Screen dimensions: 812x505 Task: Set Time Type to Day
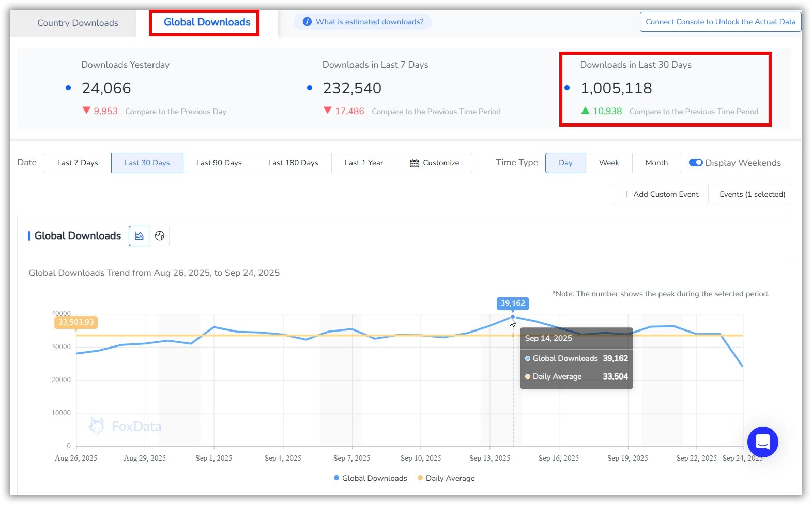(565, 163)
